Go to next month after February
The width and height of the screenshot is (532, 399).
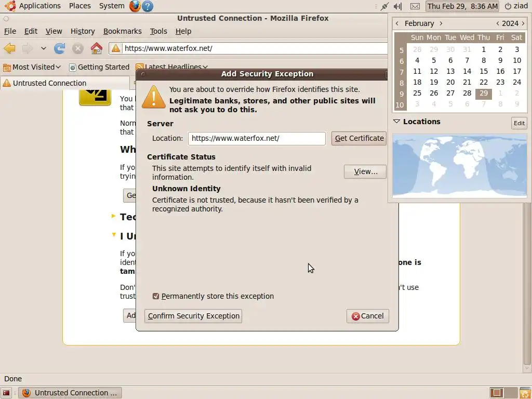click(441, 23)
